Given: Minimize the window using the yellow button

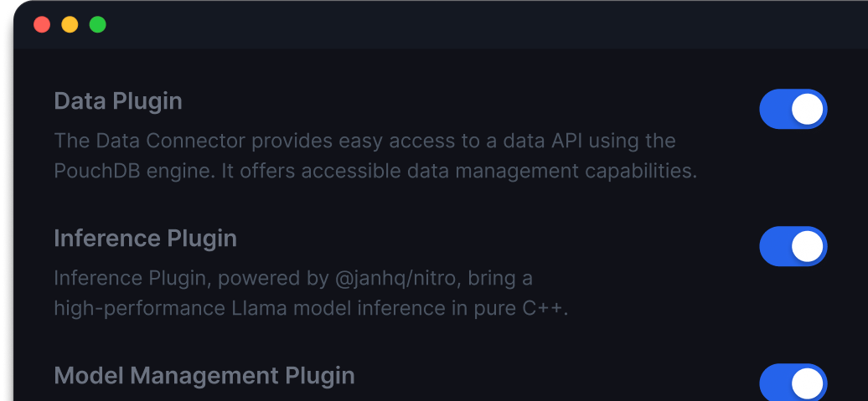Looking at the screenshot, I should [70, 25].
